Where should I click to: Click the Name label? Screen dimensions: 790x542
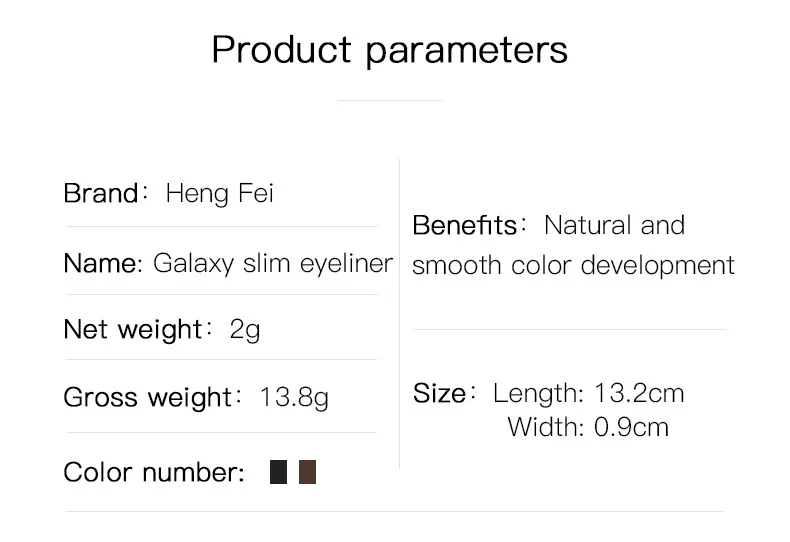click(x=103, y=263)
